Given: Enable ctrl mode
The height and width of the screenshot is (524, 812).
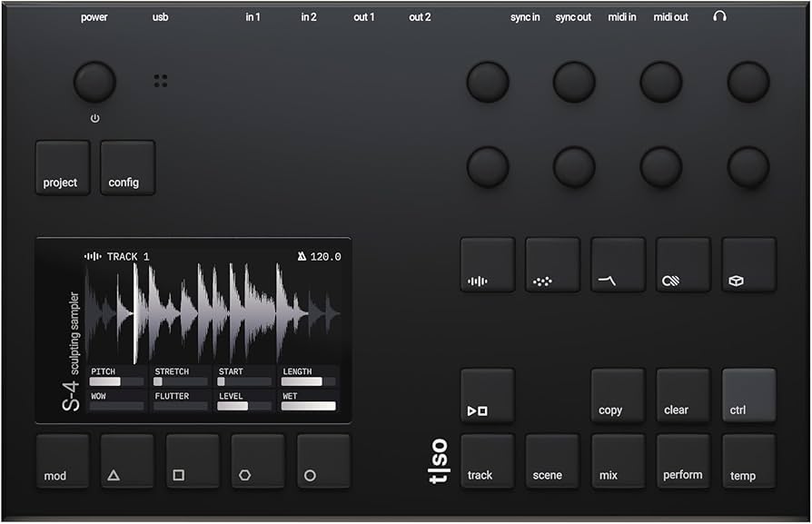Looking at the screenshot, I should [748, 397].
